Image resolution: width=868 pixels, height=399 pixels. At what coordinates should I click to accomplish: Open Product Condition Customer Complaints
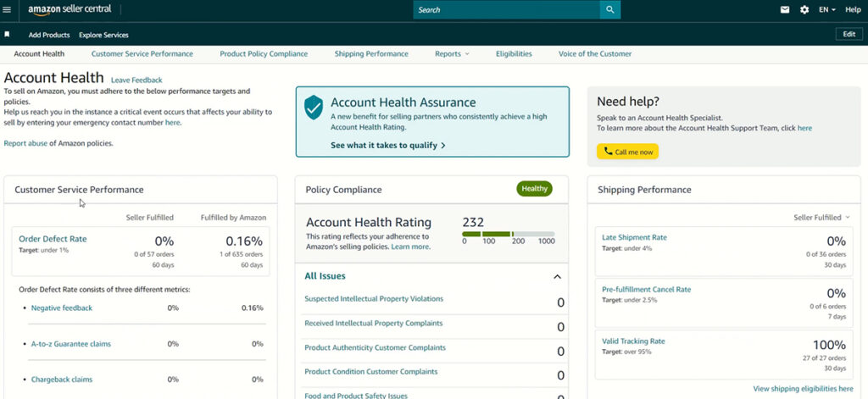coord(371,371)
